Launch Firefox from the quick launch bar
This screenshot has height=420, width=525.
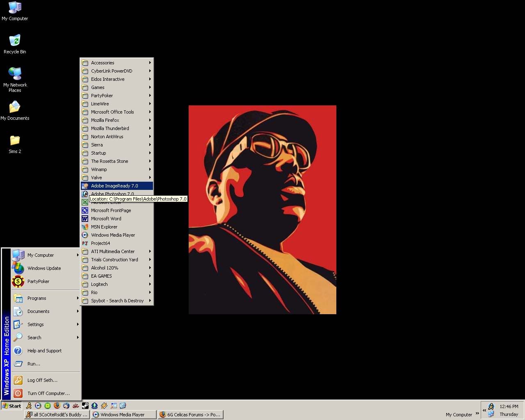pos(57,406)
